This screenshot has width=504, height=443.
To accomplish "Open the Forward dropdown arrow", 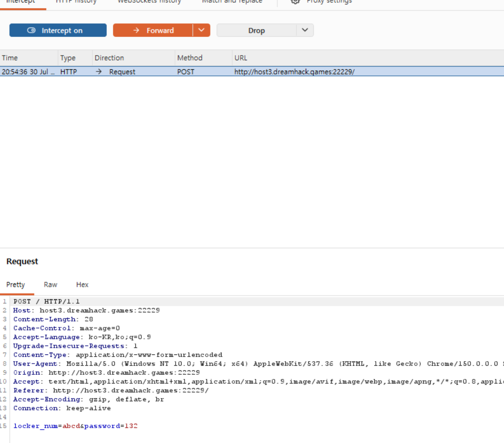I will (x=202, y=30).
